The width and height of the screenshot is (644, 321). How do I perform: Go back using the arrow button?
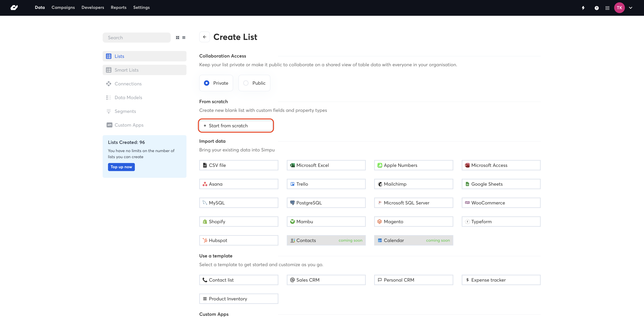pyautogui.click(x=204, y=37)
